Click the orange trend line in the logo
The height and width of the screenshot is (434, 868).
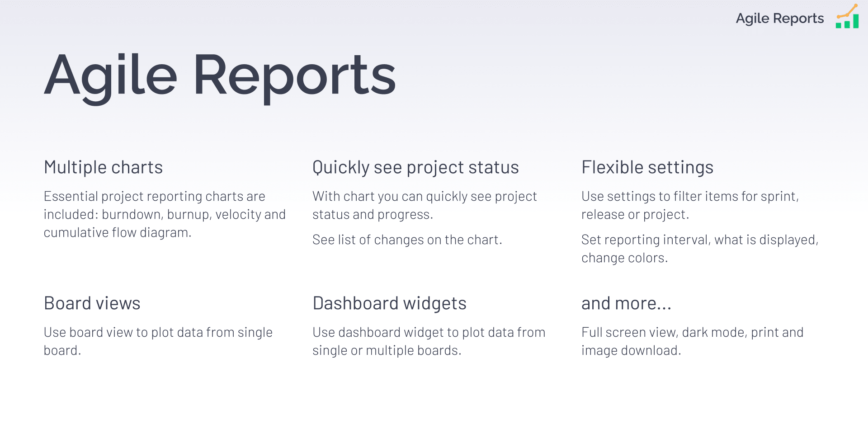tap(847, 11)
